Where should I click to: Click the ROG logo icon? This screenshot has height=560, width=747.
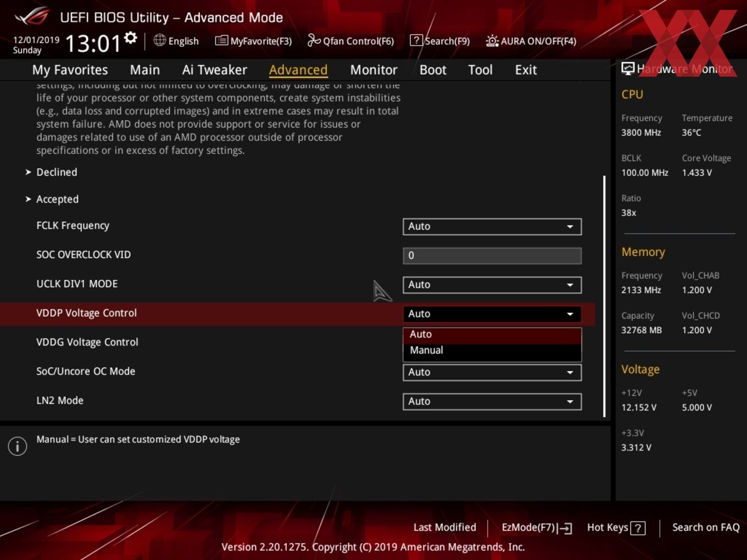(x=32, y=16)
